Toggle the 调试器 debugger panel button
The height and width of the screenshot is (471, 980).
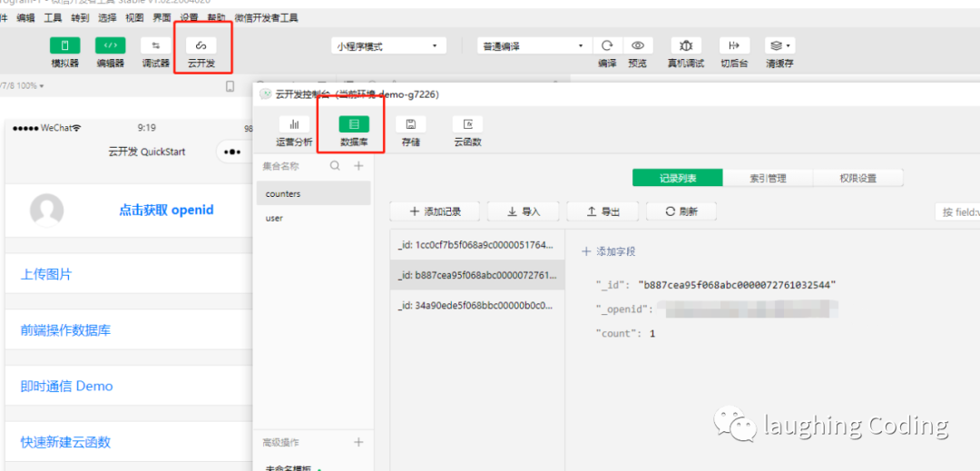coord(156,45)
